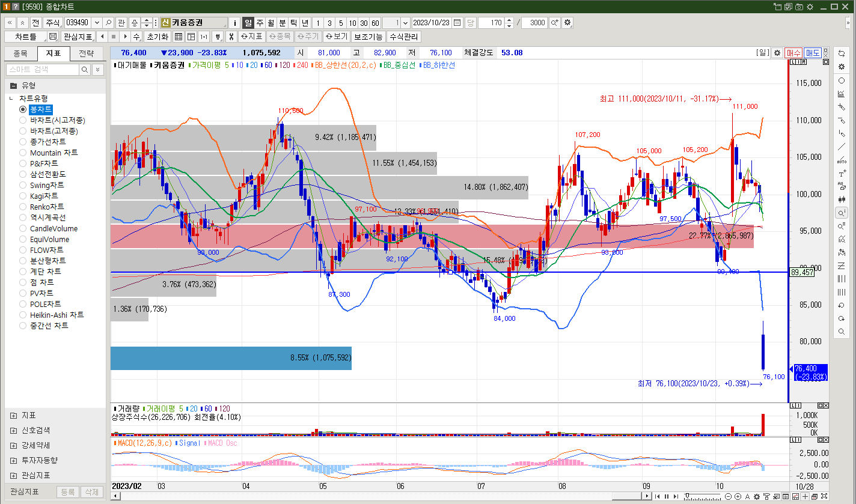Expand the 관심지표 section
Viewport: 856px width, 504px height.
(14, 475)
